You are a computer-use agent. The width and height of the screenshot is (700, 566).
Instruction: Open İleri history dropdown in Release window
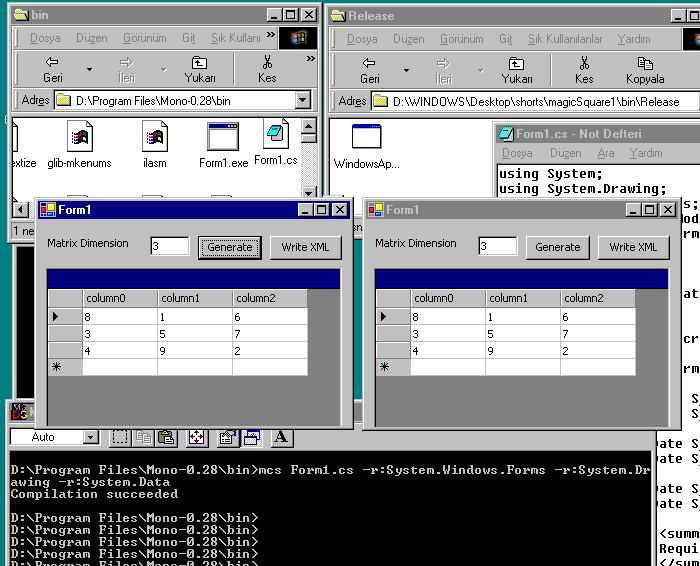click(x=481, y=70)
